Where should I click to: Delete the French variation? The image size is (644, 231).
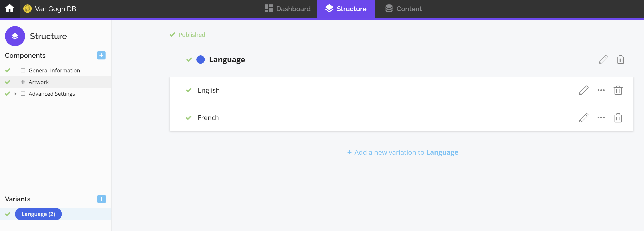coord(618,118)
